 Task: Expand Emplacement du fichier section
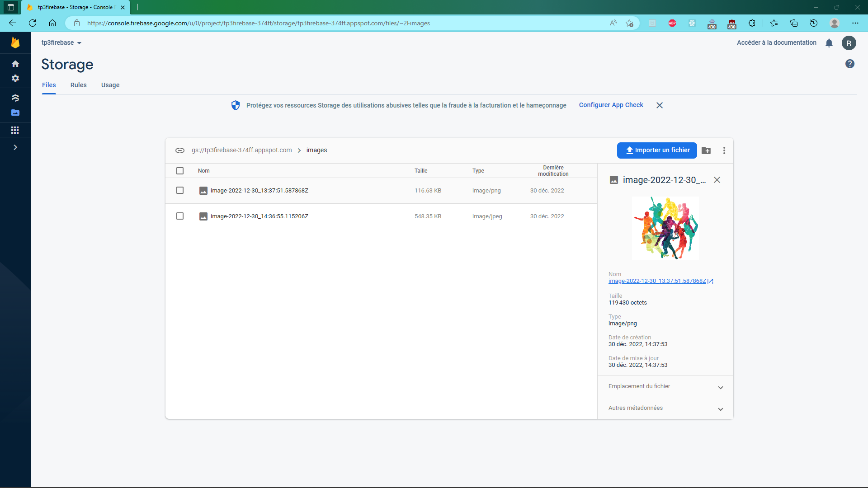point(665,386)
